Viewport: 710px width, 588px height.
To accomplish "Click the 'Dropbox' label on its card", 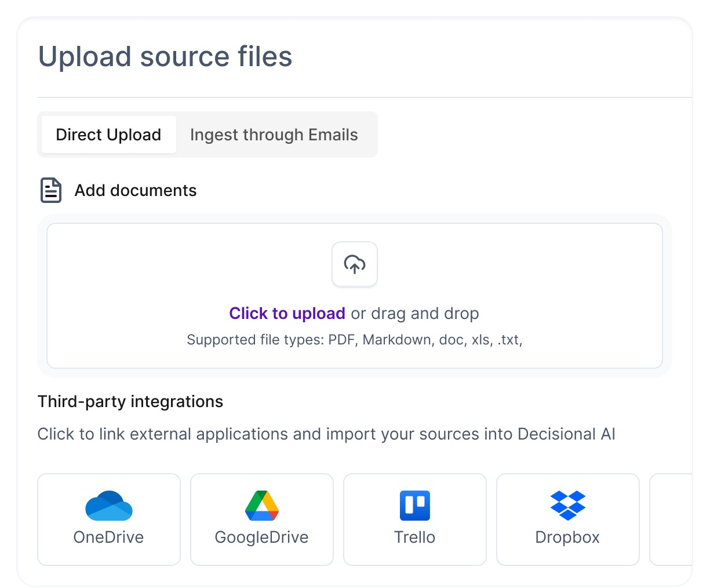I will tap(567, 537).
